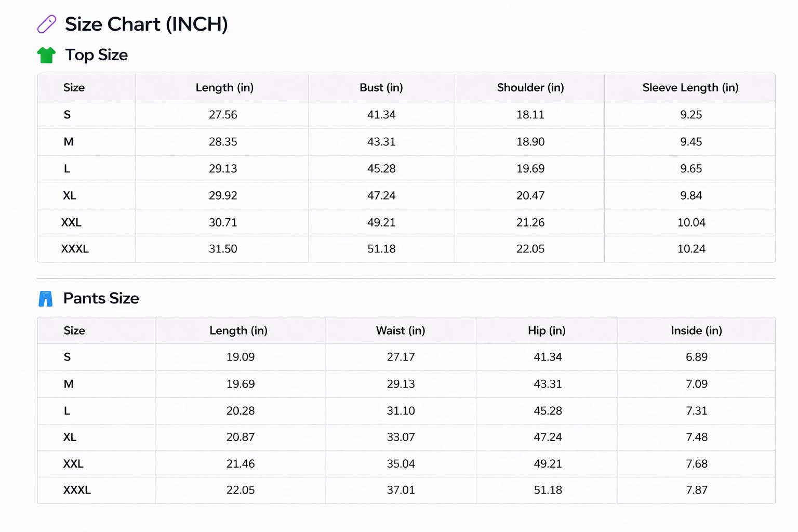798x532 pixels.
Task: Click the 37.01 waist value
Action: (x=401, y=490)
